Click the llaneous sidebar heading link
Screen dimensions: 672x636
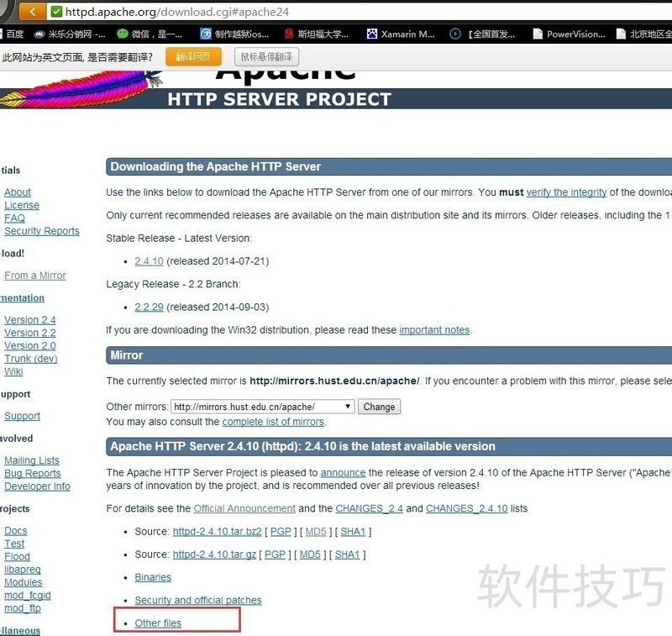coord(20,630)
